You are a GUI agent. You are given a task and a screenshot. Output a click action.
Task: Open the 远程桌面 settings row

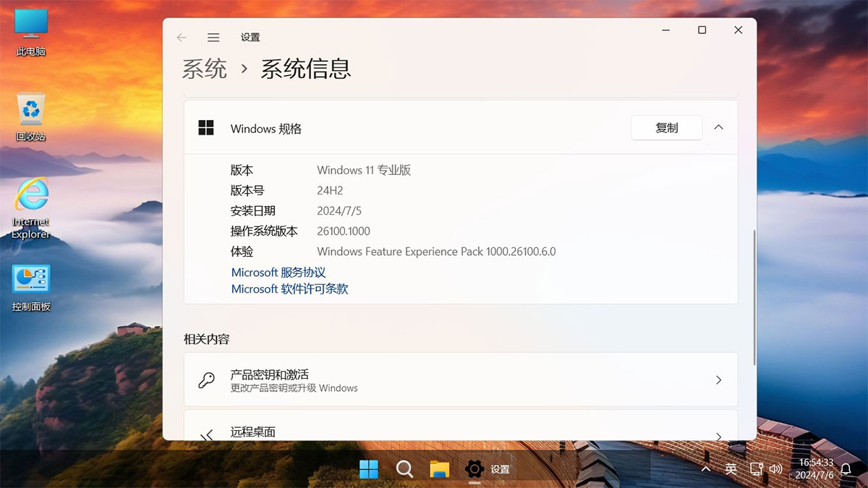(461, 432)
